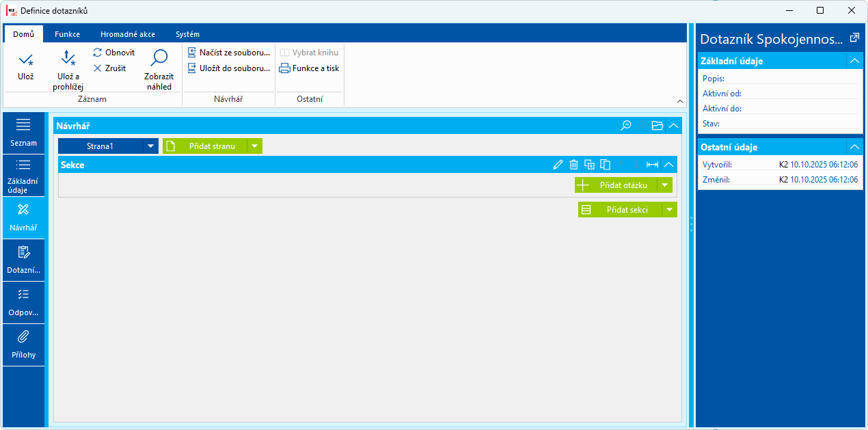Open the Hromadné akce tab
Image resolution: width=868 pixels, height=430 pixels.
[128, 34]
